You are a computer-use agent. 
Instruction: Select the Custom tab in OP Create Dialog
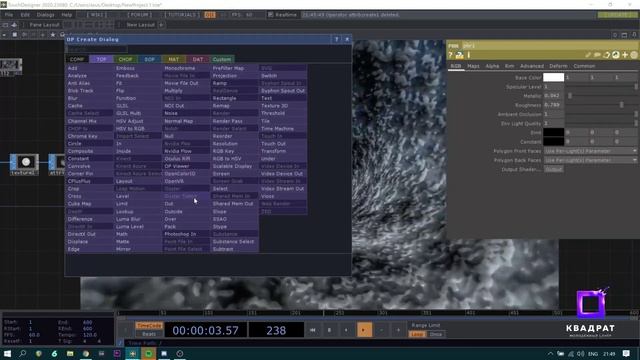coord(222,59)
